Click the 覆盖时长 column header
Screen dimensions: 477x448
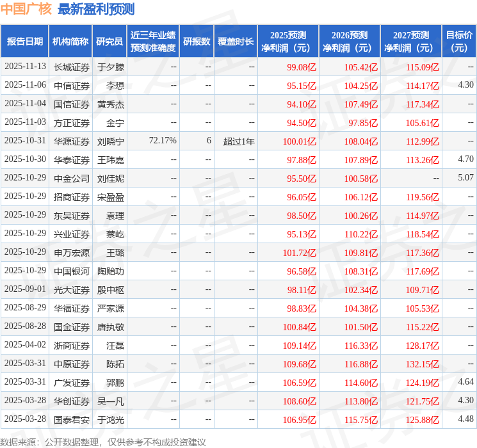click(236, 42)
